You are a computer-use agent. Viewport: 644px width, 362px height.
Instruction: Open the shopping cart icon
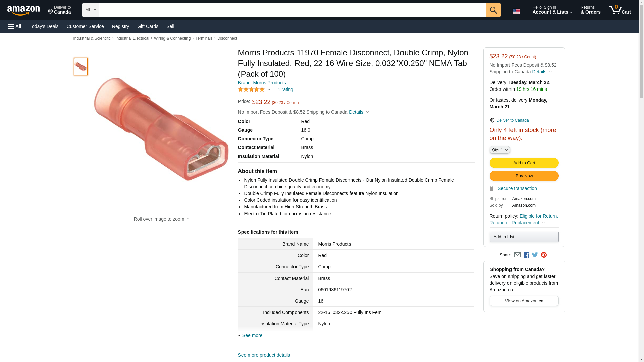tap(620, 10)
